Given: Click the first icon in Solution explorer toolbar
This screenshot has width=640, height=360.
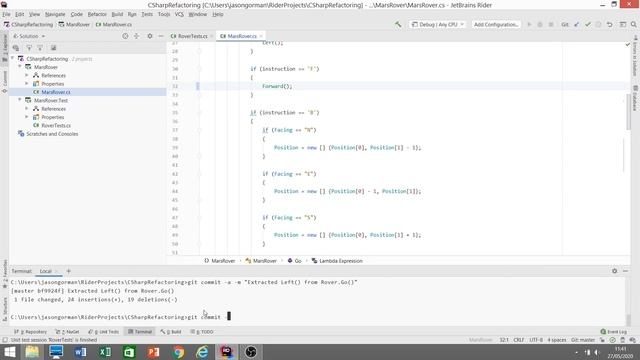Looking at the screenshot, I should (16, 48).
